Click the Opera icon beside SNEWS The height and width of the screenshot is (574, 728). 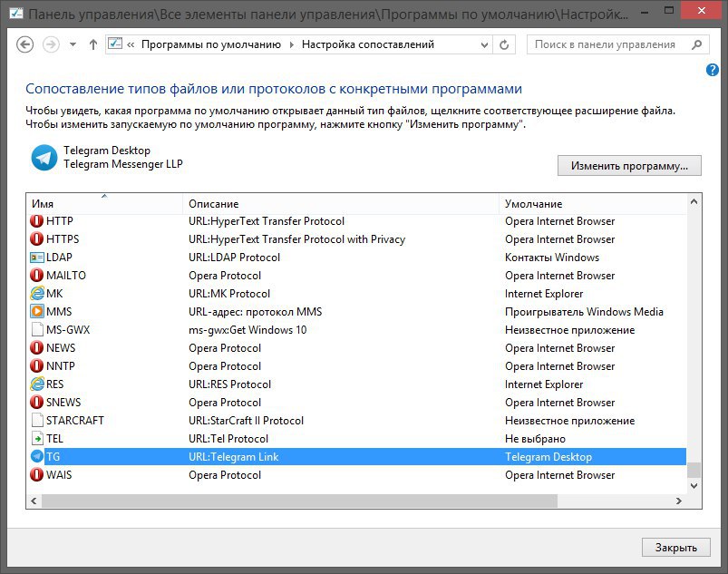pyautogui.click(x=36, y=403)
